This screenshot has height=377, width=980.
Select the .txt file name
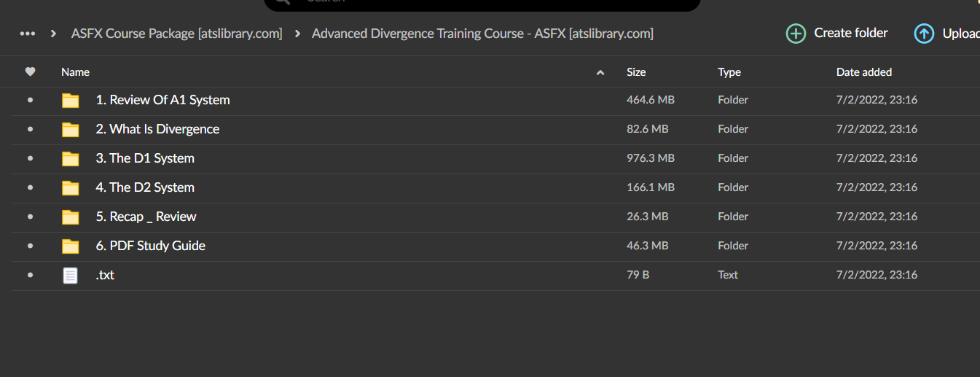[x=105, y=275]
